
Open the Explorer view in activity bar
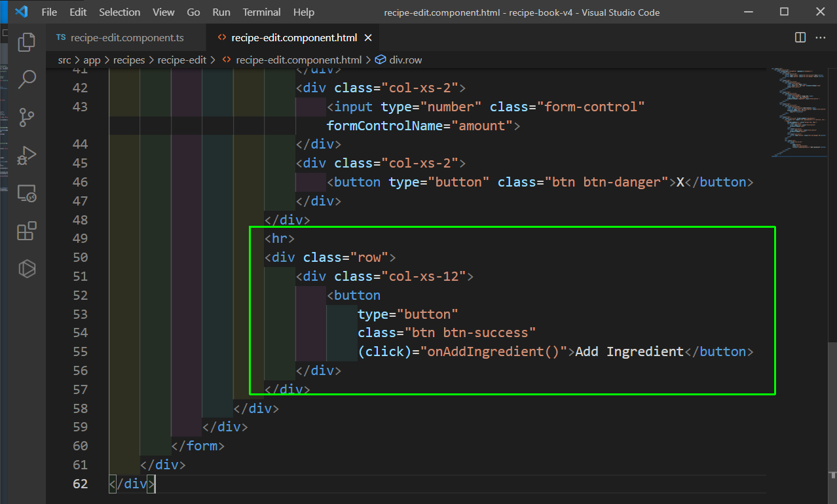coord(27,42)
